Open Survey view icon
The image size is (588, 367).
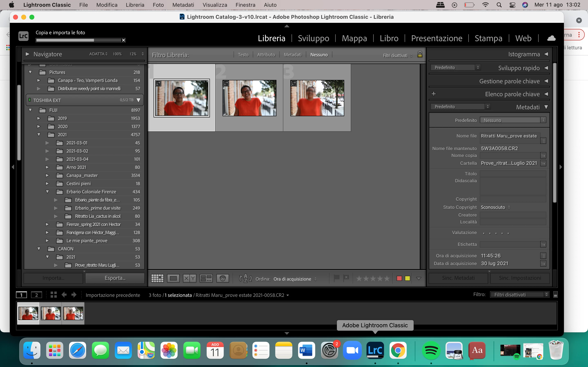[x=206, y=278]
